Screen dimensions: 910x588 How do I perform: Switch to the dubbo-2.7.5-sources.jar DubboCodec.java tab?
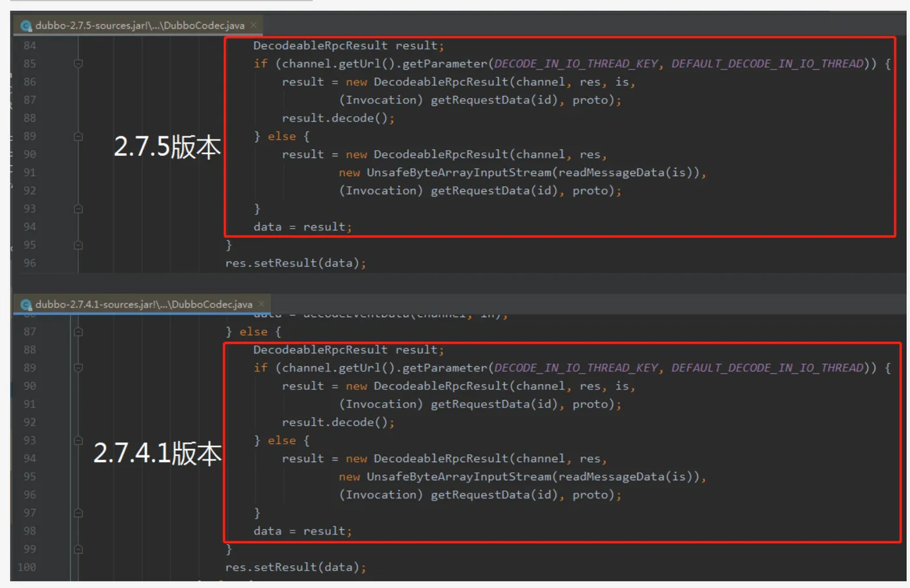click(140, 25)
